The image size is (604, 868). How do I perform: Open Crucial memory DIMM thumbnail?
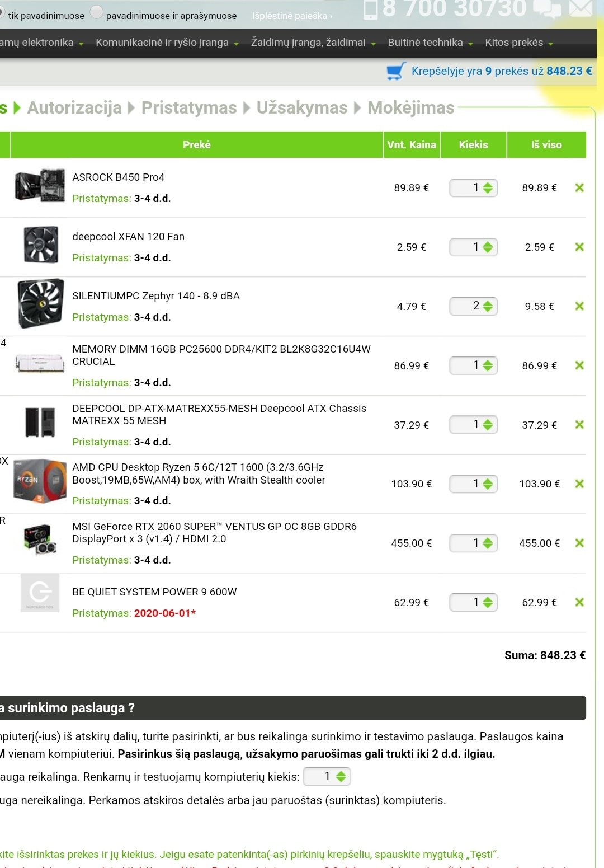click(x=40, y=363)
